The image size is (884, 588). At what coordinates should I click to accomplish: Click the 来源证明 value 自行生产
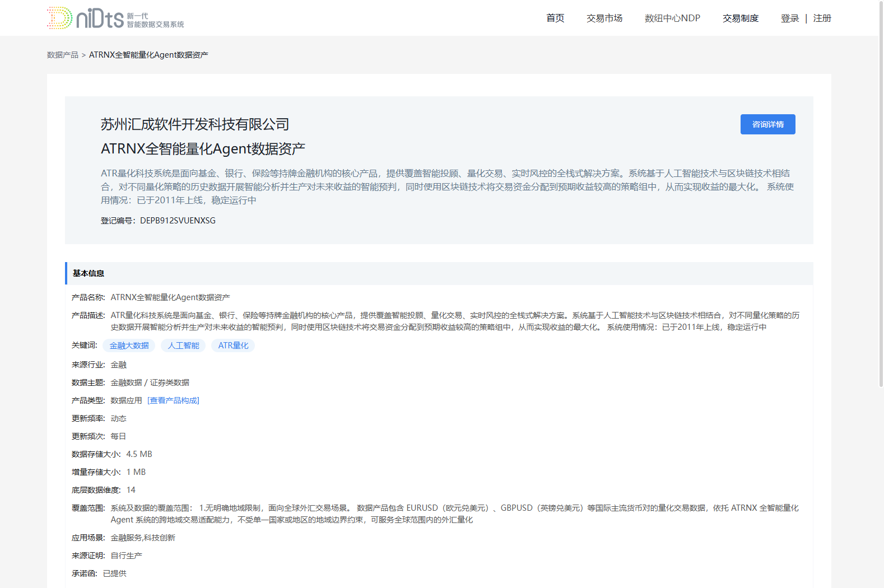coord(127,556)
